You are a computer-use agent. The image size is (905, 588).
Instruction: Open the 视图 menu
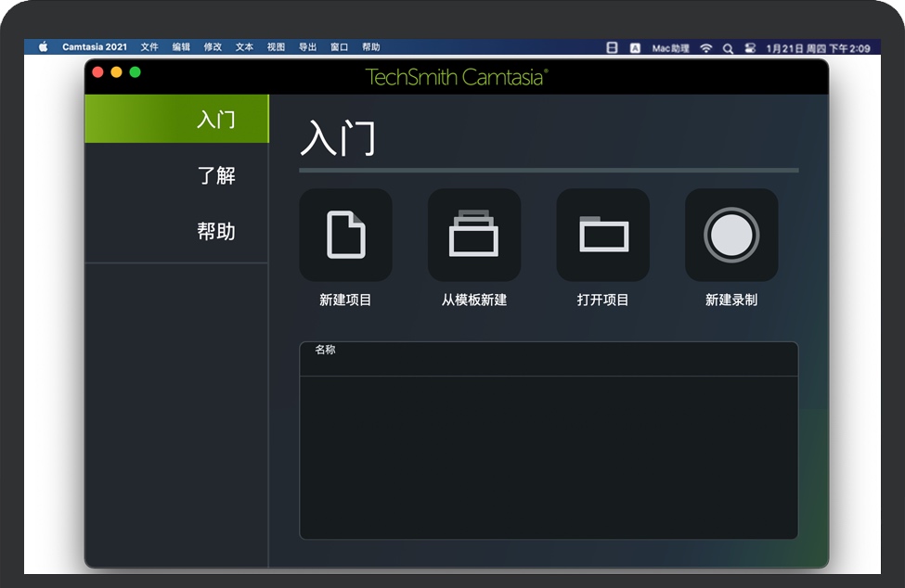coord(276,47)
